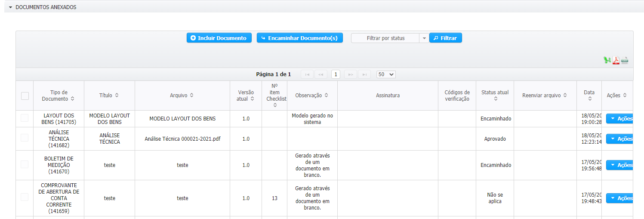Select page 1 in the paginator
This screenshot has width=644, height=219.
336,74
